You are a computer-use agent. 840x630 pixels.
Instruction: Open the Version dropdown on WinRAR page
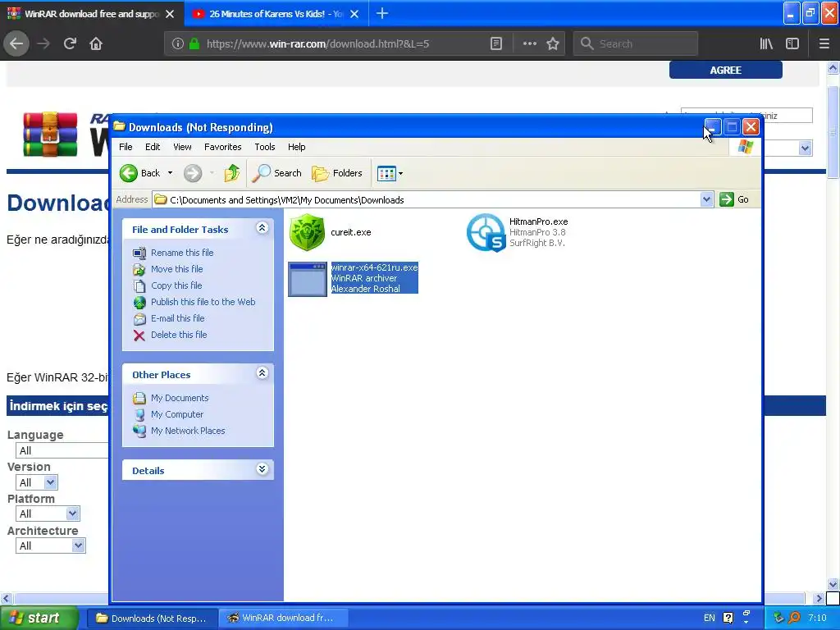tap(36, 482)
